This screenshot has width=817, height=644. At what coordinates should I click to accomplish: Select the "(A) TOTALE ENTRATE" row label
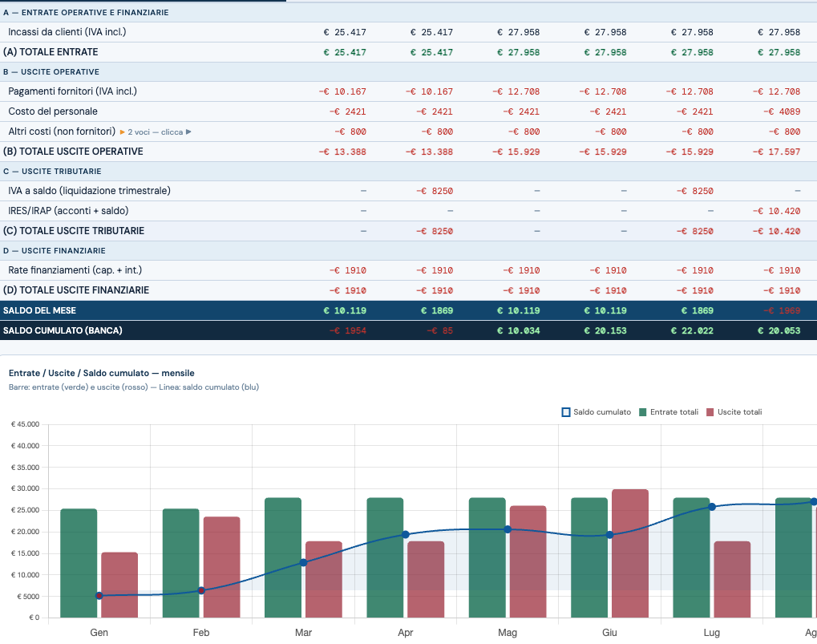[51, 52]
